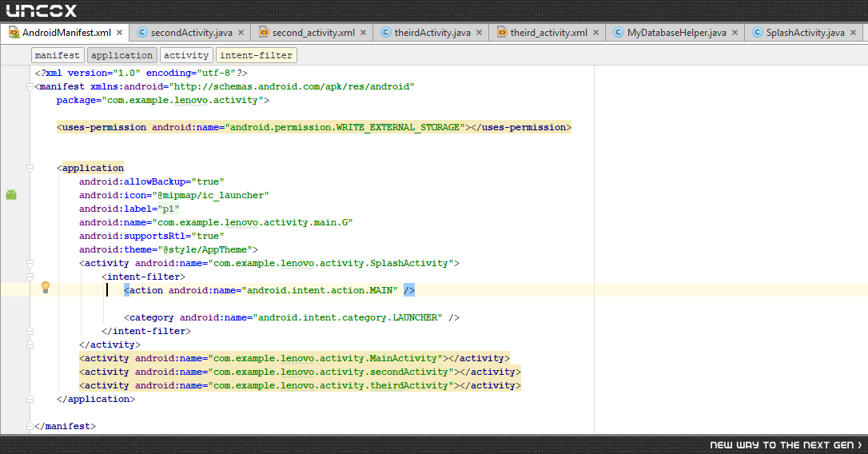Close the SplashActivity.java tab
The height and width of the screenshot is (454, 868).
pyautogui.click(x=853, y=33)
